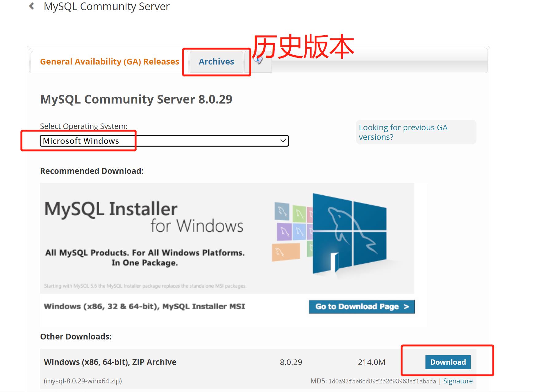Follow the Looking for previous GA versions link
This screenshot has width=533, height=392.
tap(403, 132)
